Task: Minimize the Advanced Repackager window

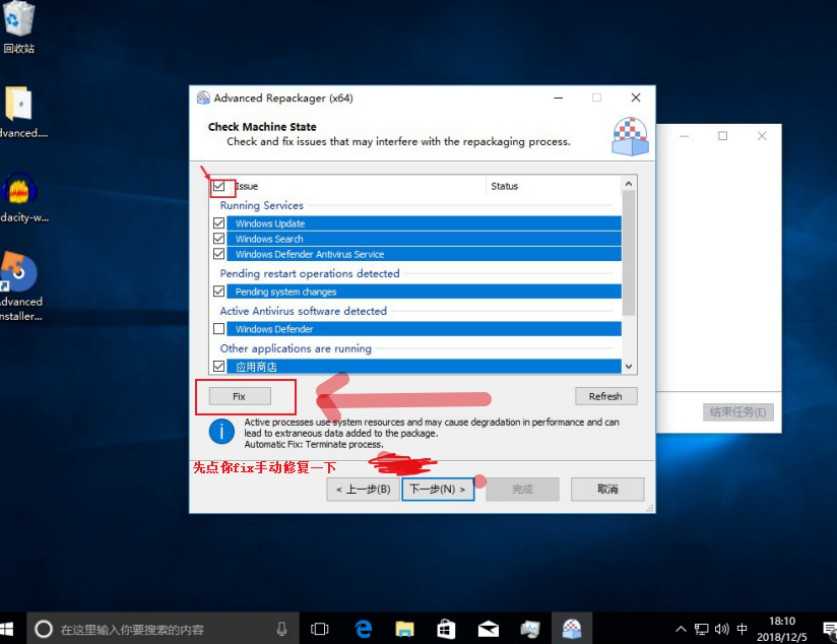Action: (558, 98)
